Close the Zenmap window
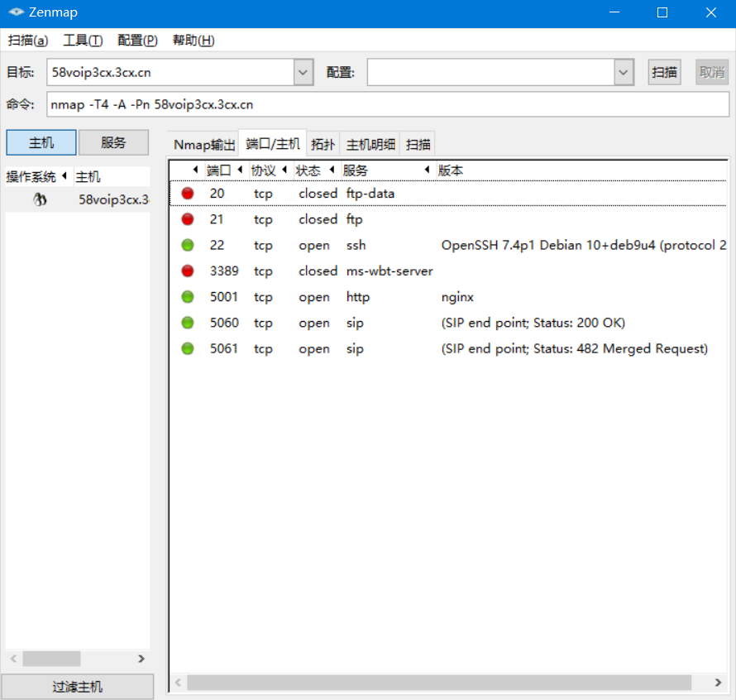736x700 pixels. [711, 12]
